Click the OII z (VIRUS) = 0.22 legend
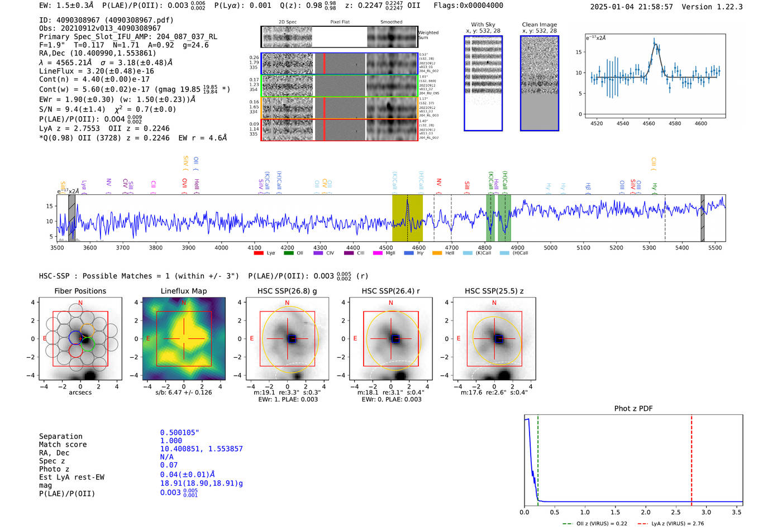 pyautogui.click(x=595, y=524)
